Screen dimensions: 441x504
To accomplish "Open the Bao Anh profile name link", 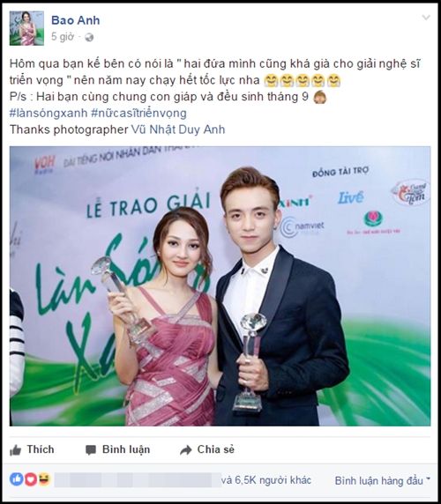I will click(x=76, y=20).
